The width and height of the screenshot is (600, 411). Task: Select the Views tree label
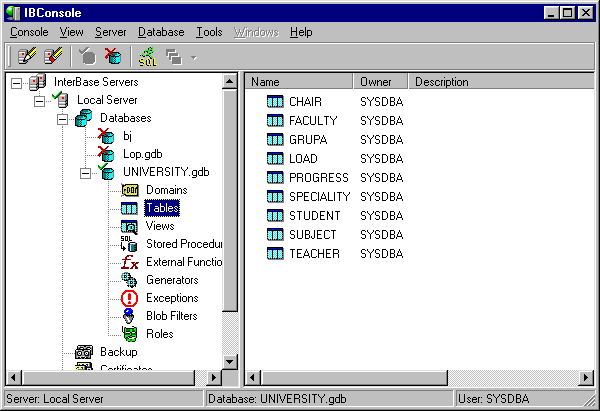[160, 226]
